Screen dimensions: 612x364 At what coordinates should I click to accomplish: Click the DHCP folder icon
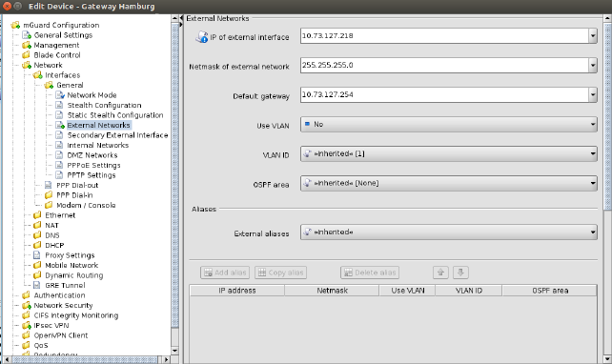pos(37,246)
